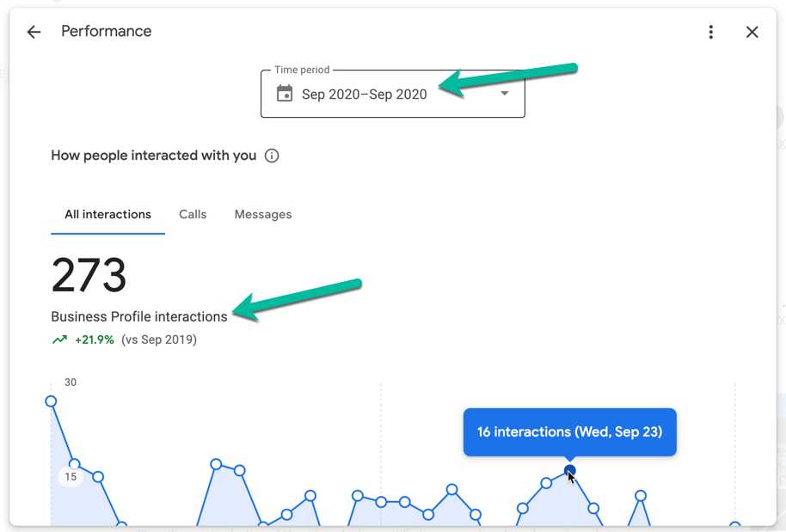Open the Calls tab

click(193, 215)
